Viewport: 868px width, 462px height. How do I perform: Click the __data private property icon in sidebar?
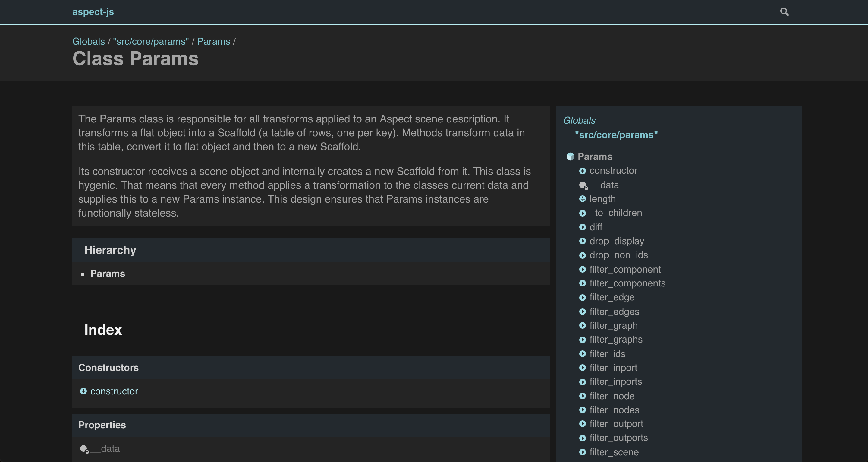(x=583, y=185)
